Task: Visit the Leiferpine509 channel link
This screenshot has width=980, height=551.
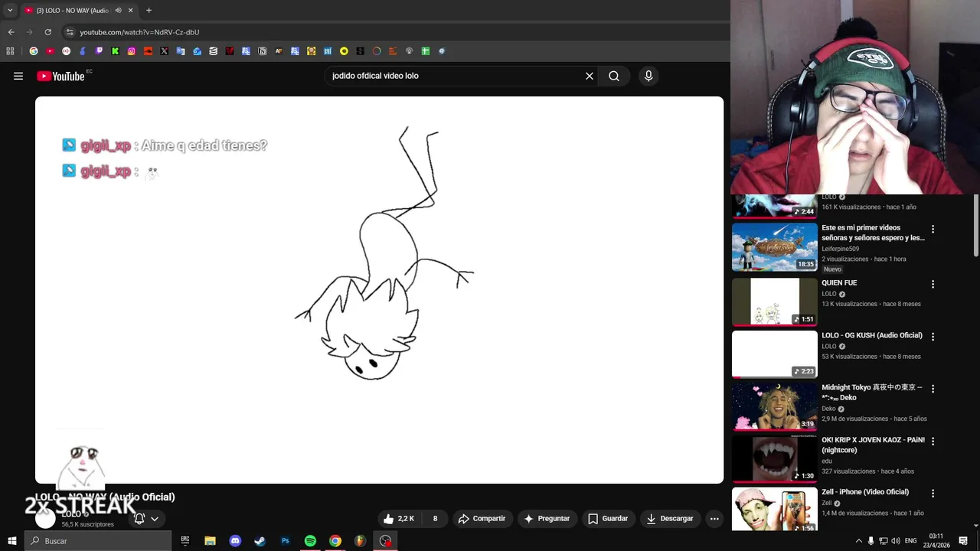Action: (840, 249)
